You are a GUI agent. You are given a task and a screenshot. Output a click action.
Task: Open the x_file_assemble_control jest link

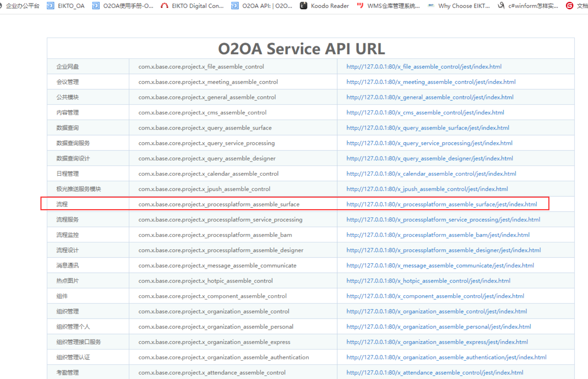tap(424, 67)
